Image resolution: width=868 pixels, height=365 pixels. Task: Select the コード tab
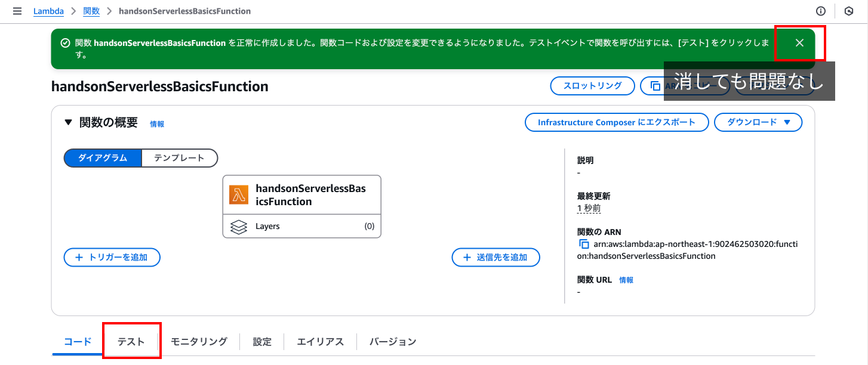pos(78,342)
